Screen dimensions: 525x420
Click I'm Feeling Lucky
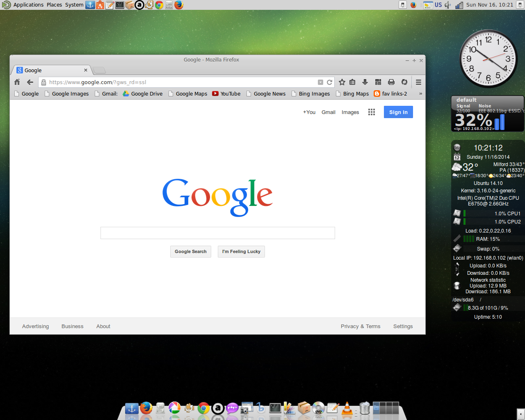241,251
